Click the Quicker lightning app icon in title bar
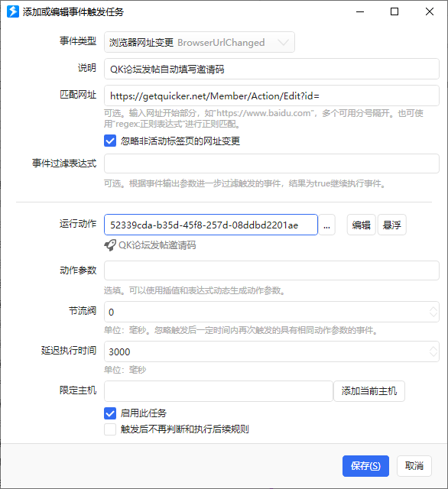Viewport: 448px width, 489px height. pos(13,12)
